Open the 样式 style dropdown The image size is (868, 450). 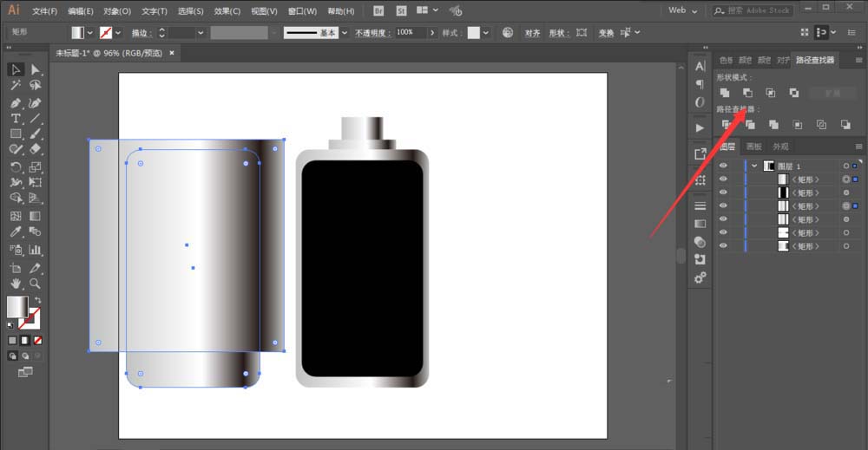coord(485,33)
